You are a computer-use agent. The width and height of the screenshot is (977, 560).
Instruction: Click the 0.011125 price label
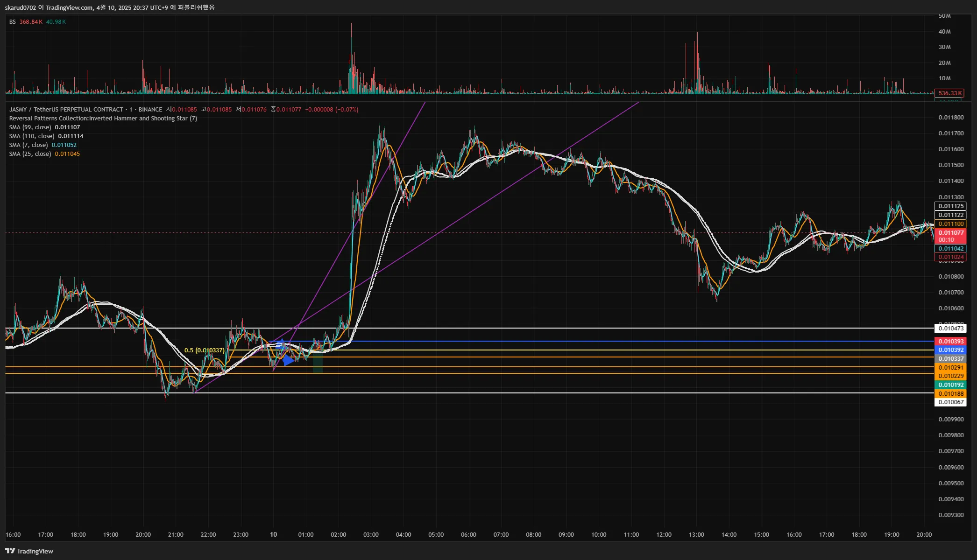pos(950,206)
